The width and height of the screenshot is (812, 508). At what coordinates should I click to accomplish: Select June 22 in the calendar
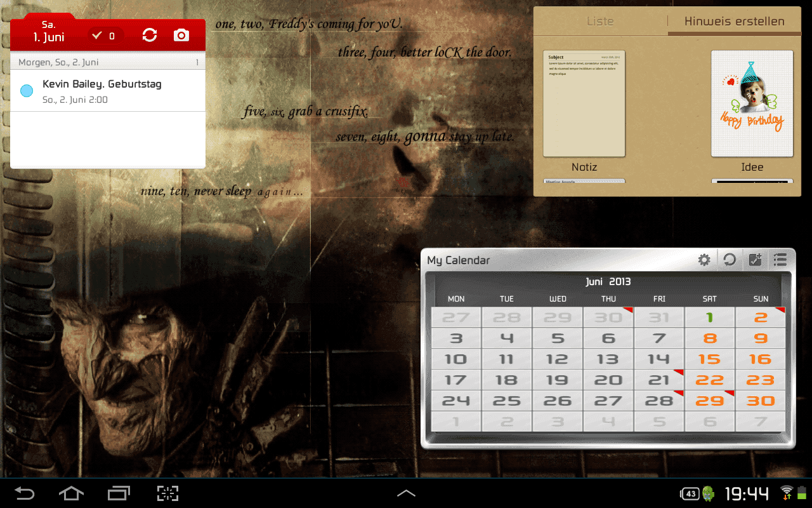(710, 380)
